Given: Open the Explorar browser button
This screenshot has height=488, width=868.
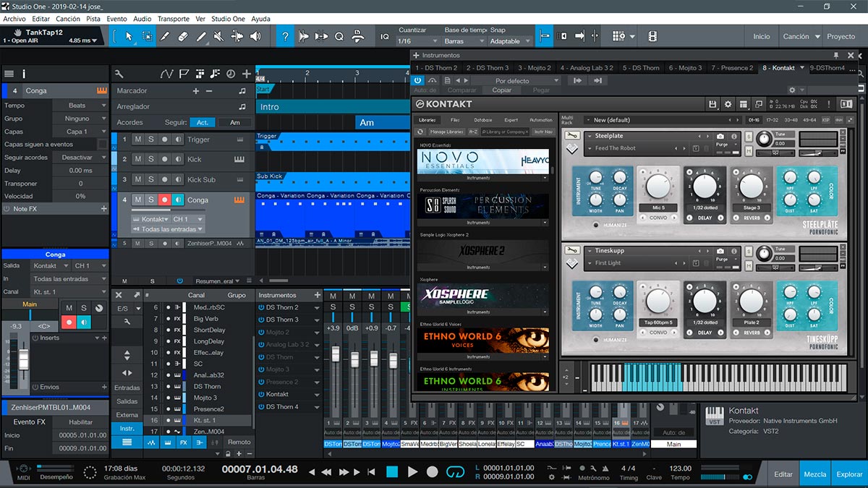Looking at the screenshot, I should click(849, 474).
